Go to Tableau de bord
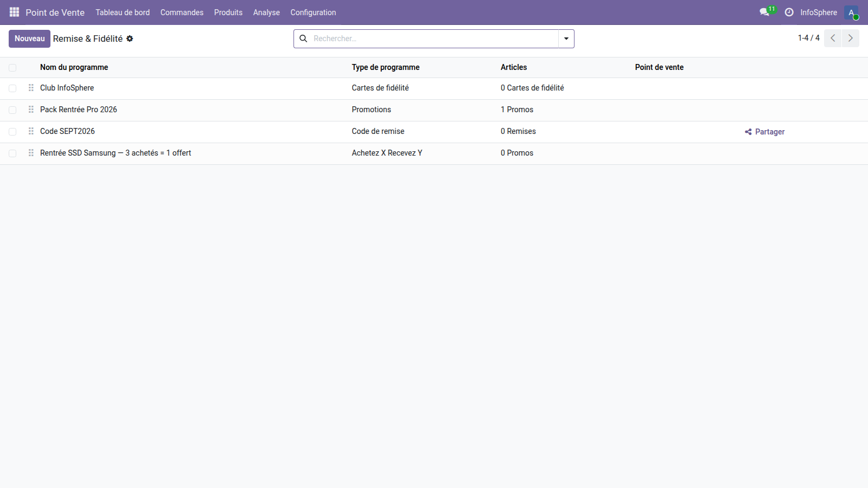The width and height of the screenshot is (868, 488). 123,12
